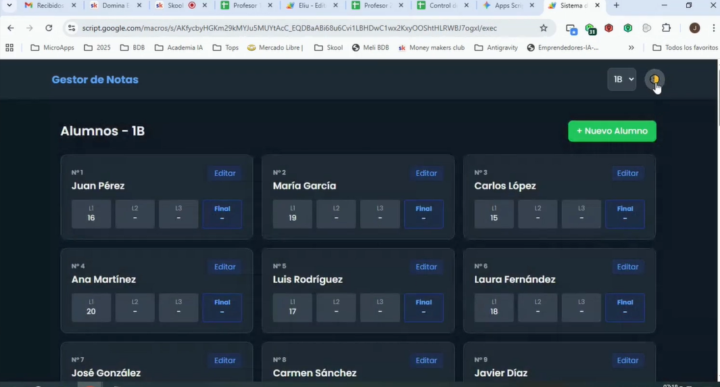720x387 pixels.
Task: Open Chrome profile avatar
Action: click(694, 28)
